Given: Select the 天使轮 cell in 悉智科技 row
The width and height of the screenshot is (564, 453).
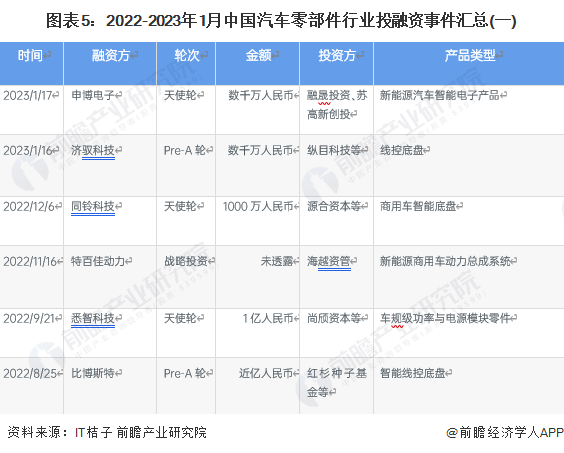Looking at the screenshot, I should pos(186,333).
